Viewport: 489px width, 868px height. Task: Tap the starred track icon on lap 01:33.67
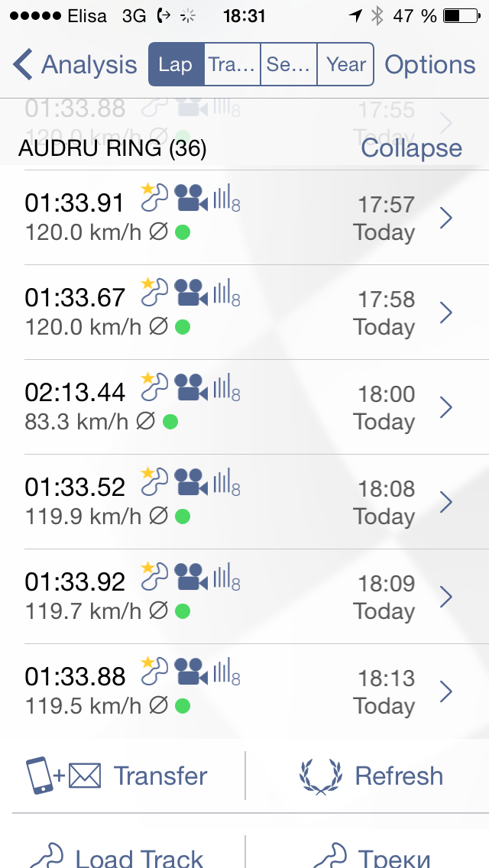pyautogui.click(x=154, y=293)
